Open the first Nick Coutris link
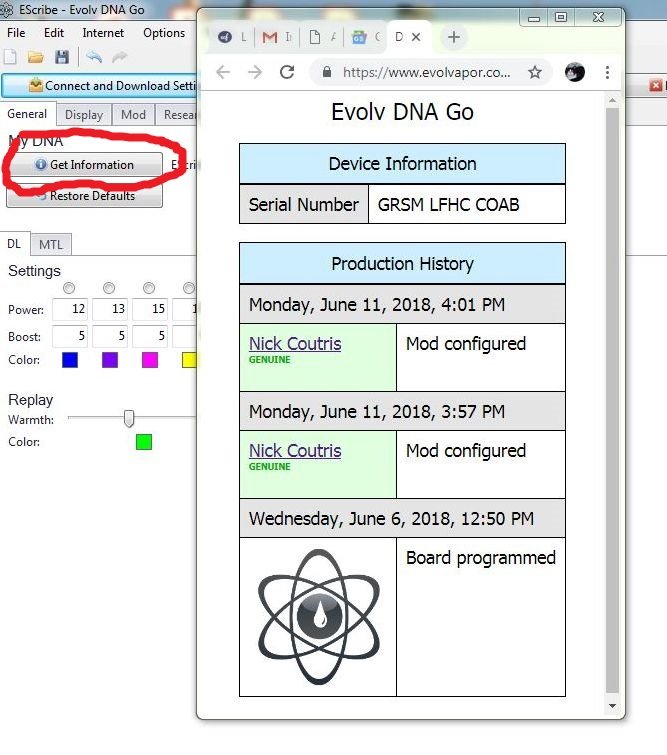This screenshot has width=667, height=755. 295,343
